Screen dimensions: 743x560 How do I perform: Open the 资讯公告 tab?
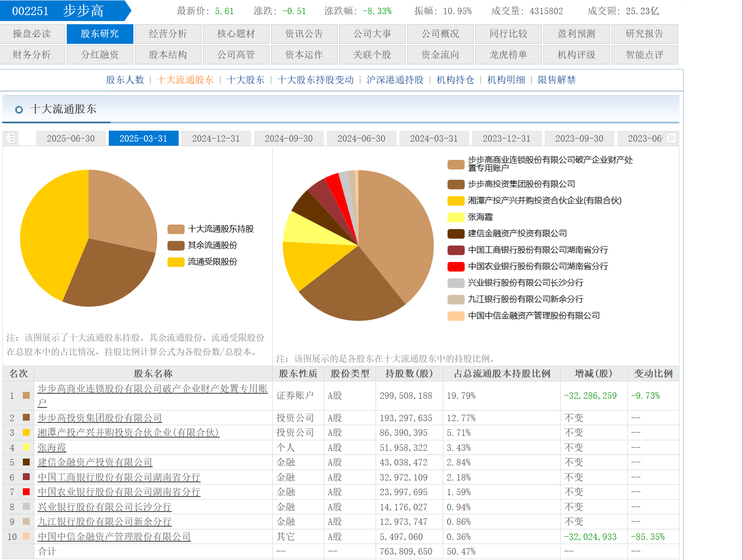[x=304, y=34]
